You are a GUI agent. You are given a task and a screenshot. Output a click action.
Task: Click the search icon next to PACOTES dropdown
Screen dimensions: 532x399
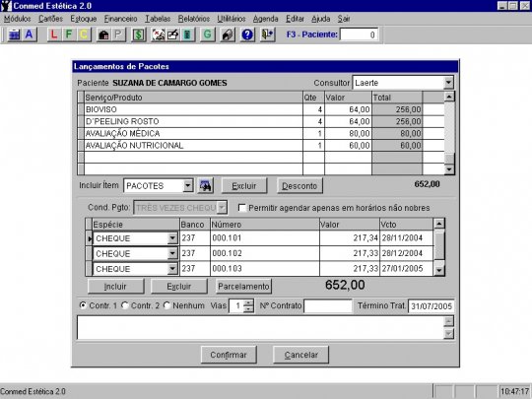coord(205,185)
